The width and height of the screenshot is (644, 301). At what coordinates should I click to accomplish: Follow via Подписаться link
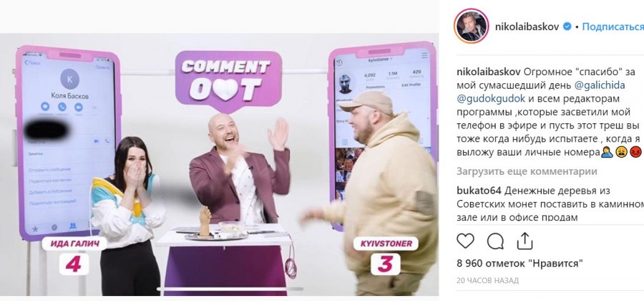click(x=613, y=27)
